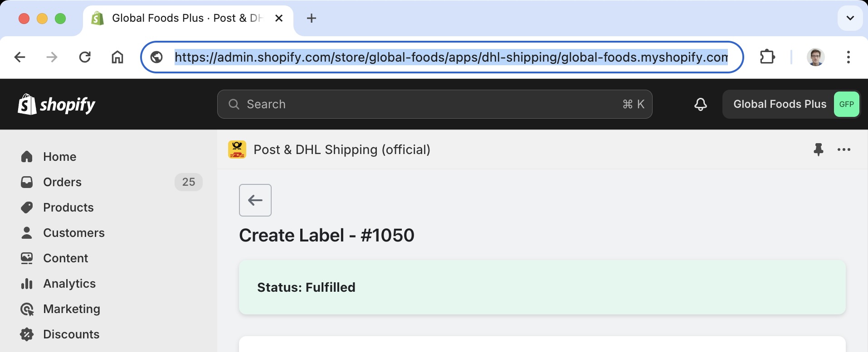868x352 pixels.
Task: Click the Shopify logo in header
Action: (x=56, y=105)
